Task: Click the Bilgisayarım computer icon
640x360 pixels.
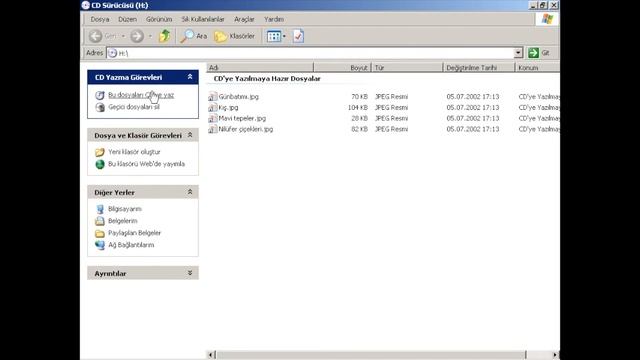Action: (100, 209)
